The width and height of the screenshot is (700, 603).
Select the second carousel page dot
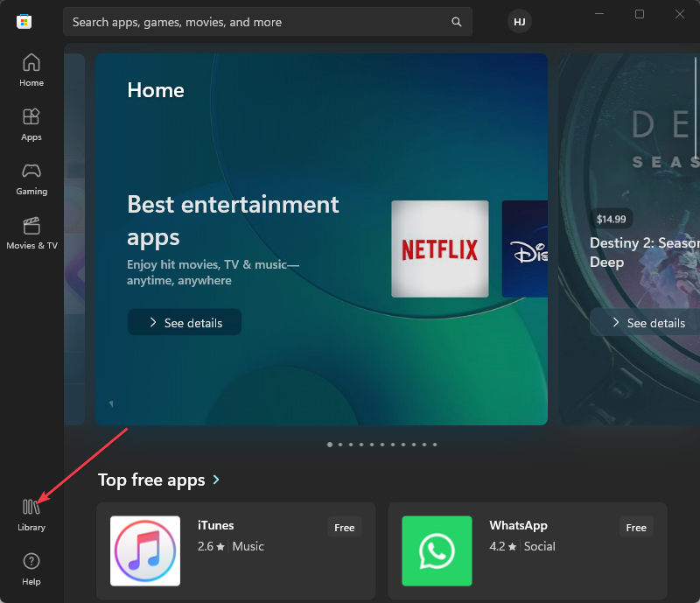[x=340, y=445]
